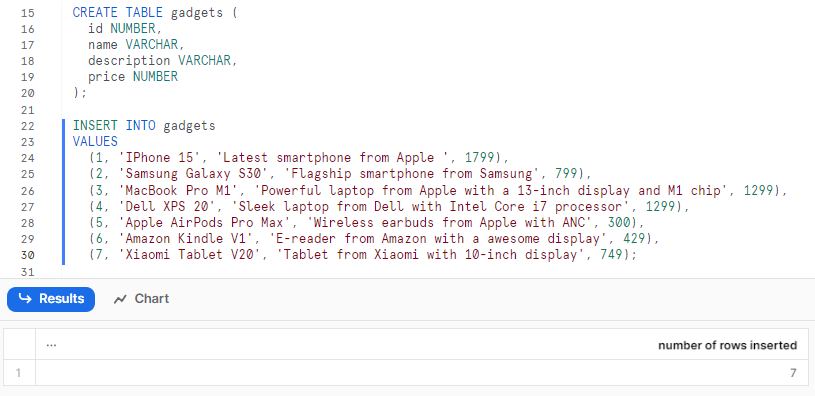Screen dimensions: 815x396
Task: Switch to the Chart tab
Action: 141,299
